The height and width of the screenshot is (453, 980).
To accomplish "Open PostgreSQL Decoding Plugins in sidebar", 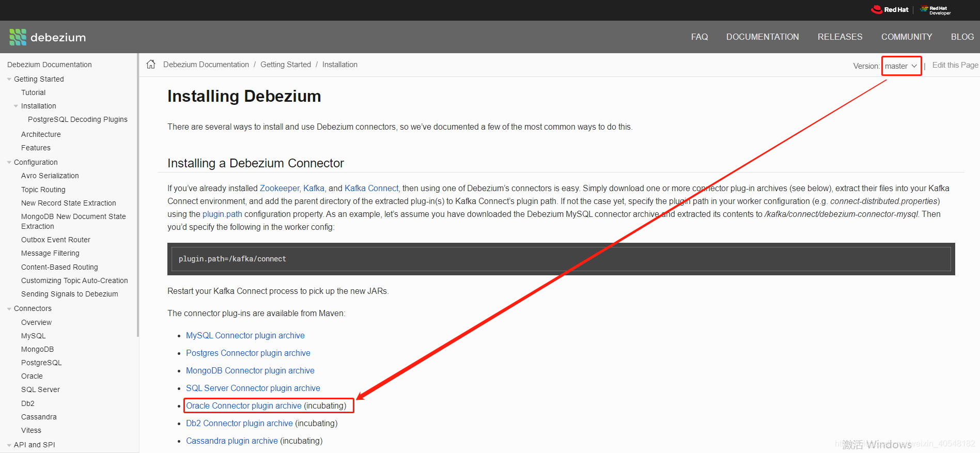I will pos(77,119).
